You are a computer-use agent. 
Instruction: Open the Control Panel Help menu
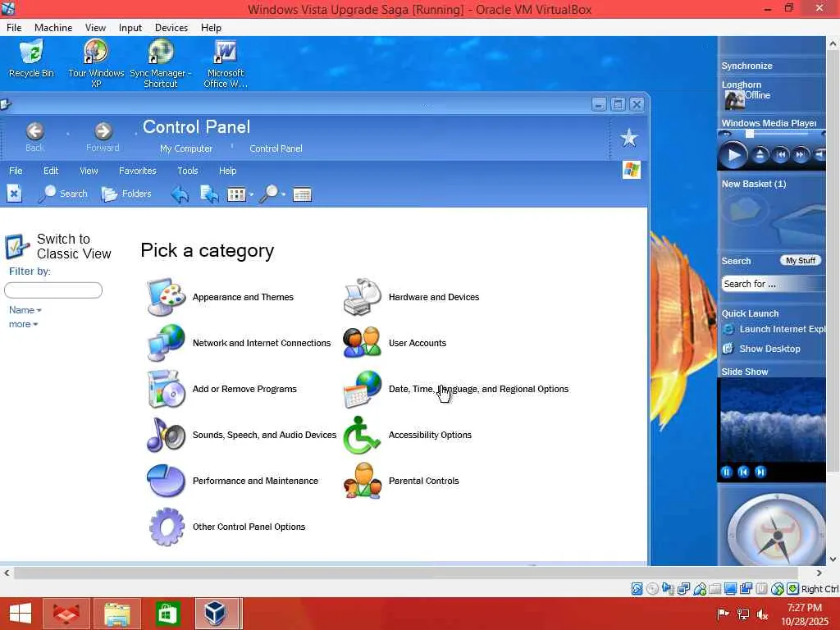click(x=228, y=171)
